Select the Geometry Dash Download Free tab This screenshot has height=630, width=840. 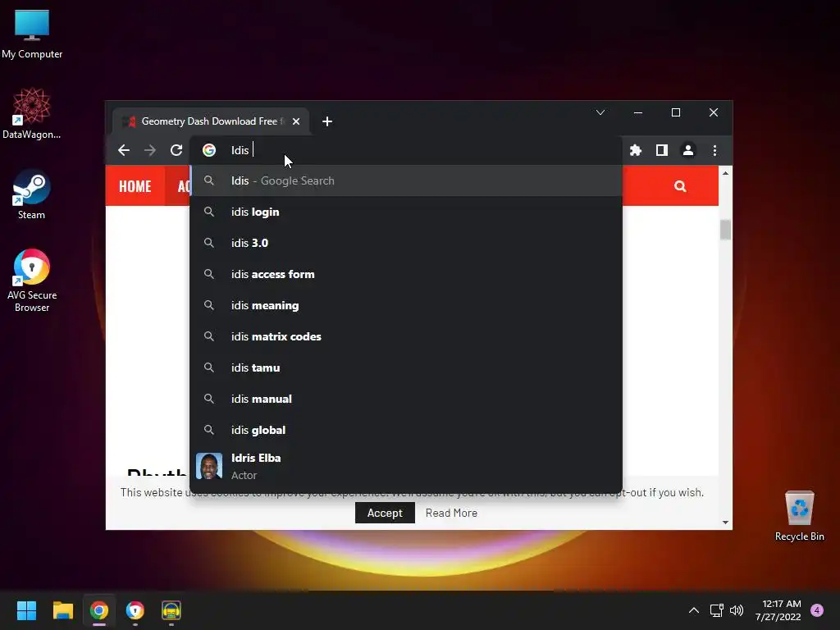pyautogui.click(x=211, y=121)
